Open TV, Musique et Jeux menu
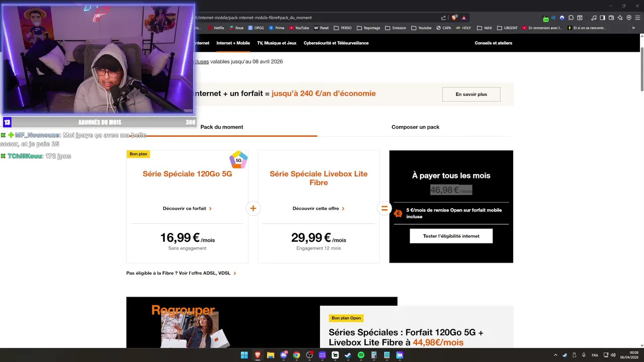This screenshot has width=644, height=362. pos(277,43)
